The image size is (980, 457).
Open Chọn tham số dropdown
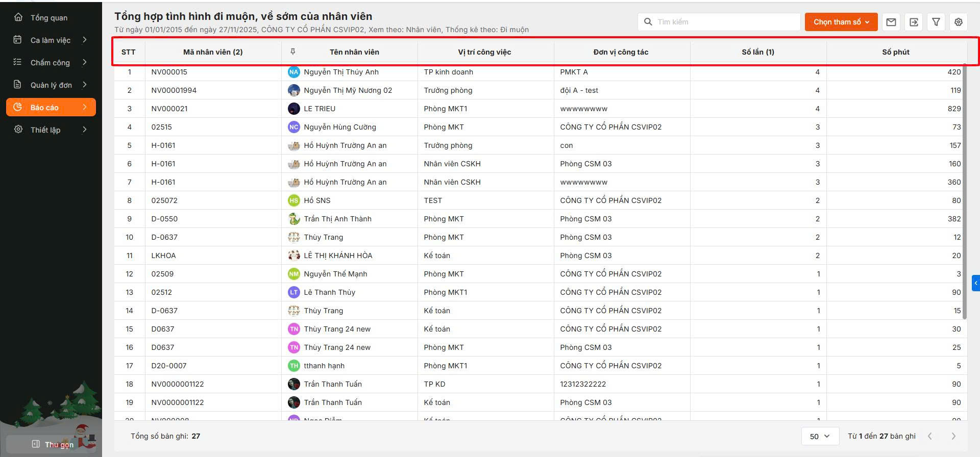pyautogui.click(x=841, y=22)
